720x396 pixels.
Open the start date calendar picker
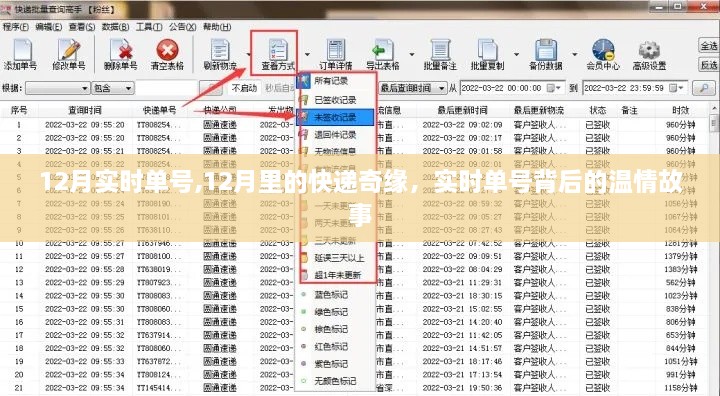point(553,88)
